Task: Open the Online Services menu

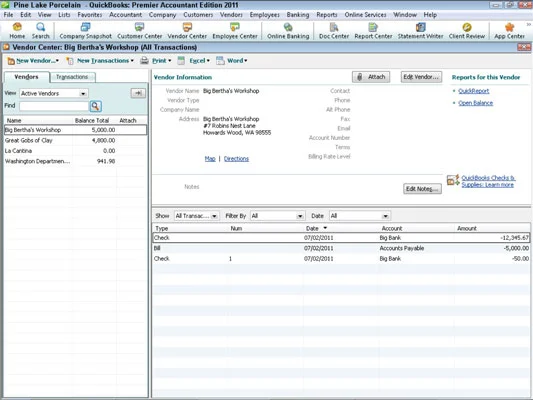Action: pos(365,15)
